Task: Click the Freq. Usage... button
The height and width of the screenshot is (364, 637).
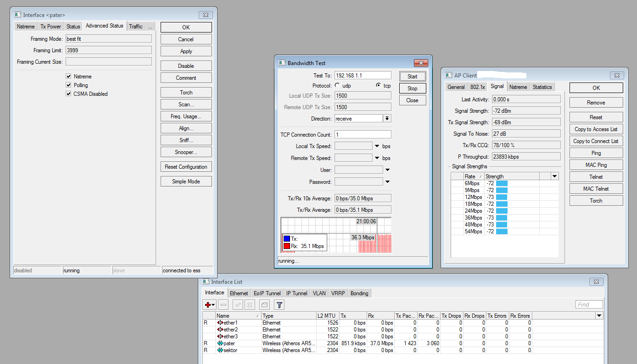Action: click(x=186, y=116)
